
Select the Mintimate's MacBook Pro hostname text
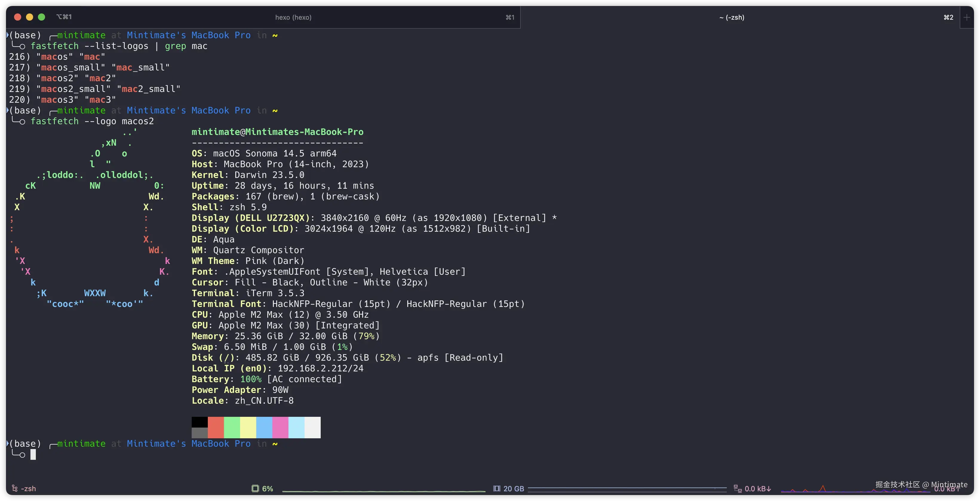pyautogui.click(x=188, y=35)
